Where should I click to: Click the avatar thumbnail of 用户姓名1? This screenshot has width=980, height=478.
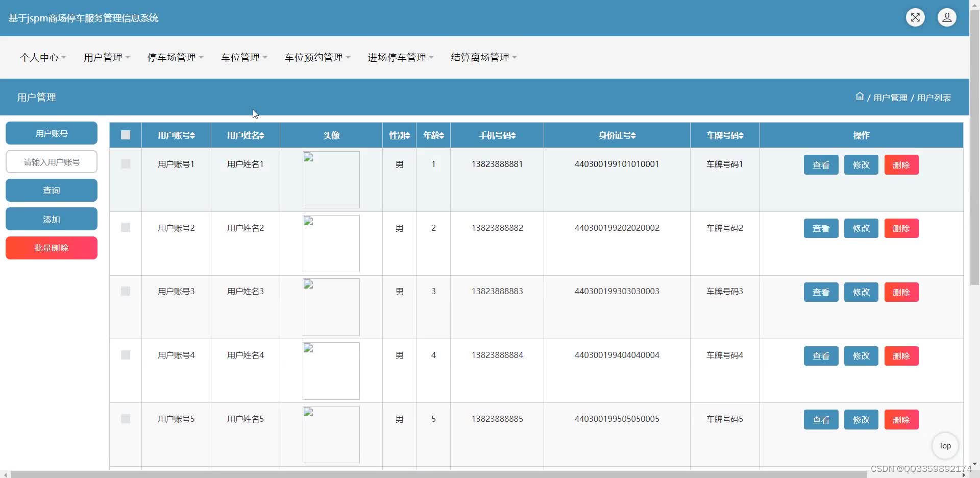331,180
